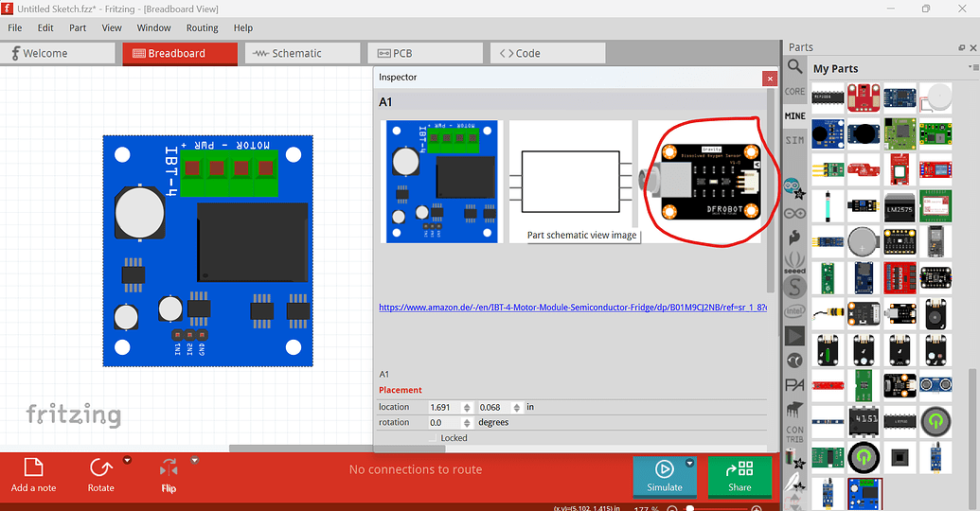Pick the blue ultrasonic sensor part
The height and width of the screenshot is (511, 980).
click(935, 385)
